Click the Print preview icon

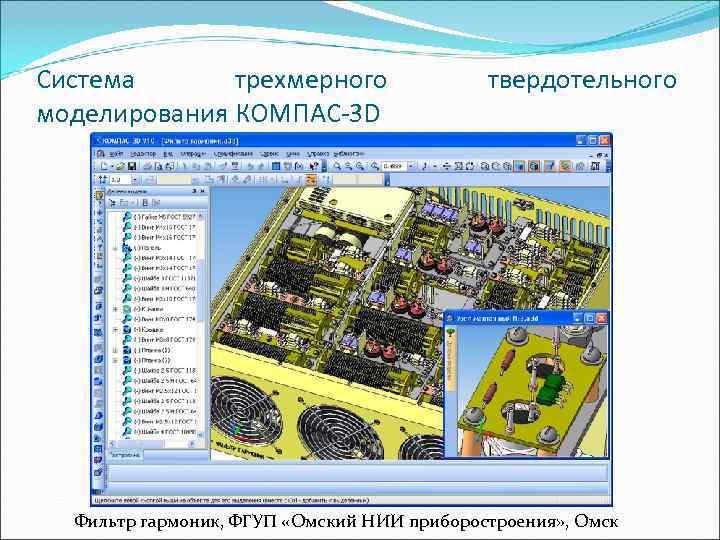tap(158, 166)
